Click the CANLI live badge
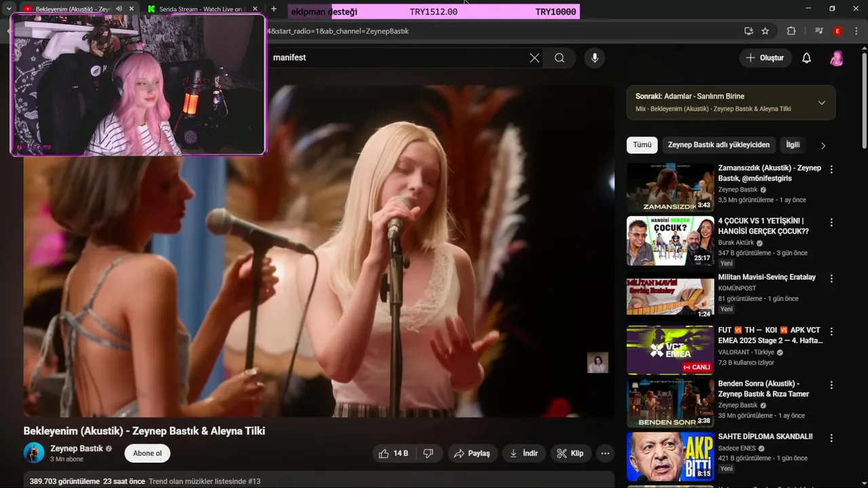Viewport: 868px width, 488px height. pos(697,367)
